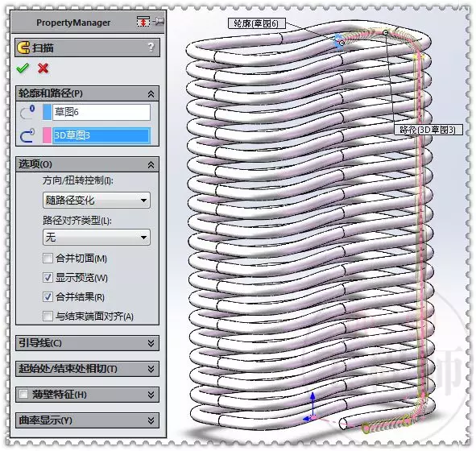Confirm the sweep with the green checkmark
The width and height of the screenshot is (476, 451).
pyautogui.click(x=23, y=68)
